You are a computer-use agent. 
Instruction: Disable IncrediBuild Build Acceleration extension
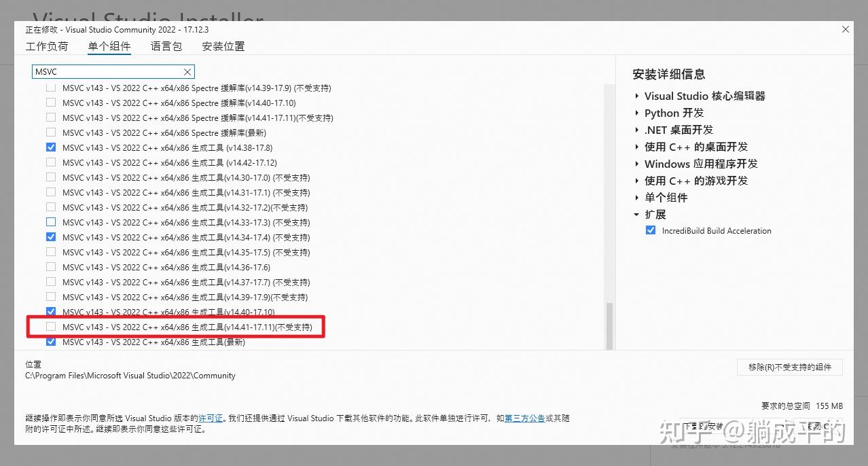point(651,230)
